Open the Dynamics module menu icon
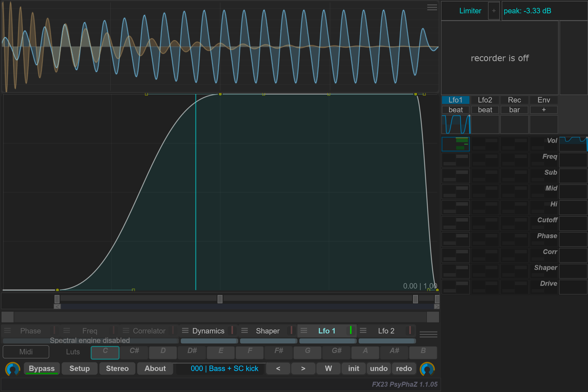Screen dimensions: 588x392 (185, 331)
